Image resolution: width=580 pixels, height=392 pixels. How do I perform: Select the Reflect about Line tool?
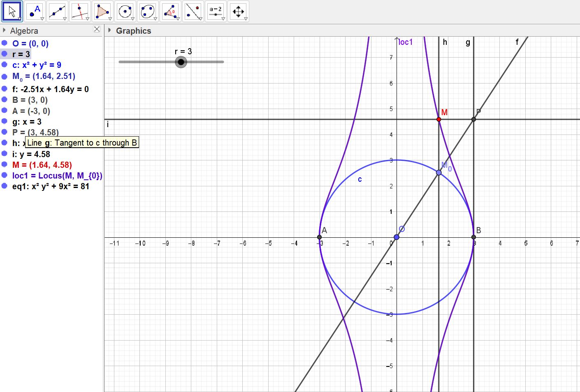pos(193,12)
